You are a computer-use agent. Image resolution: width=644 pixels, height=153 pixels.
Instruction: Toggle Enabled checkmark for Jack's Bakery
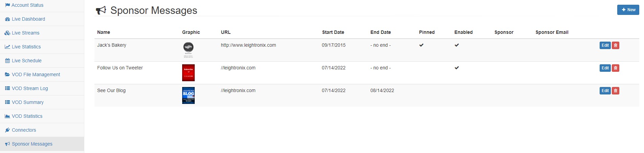456,45
